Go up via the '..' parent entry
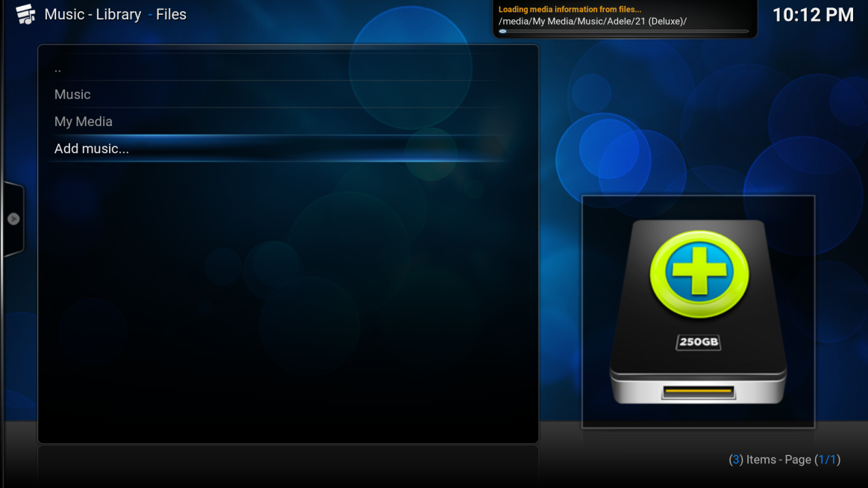The width and height of the screenshot is (868, 488). pyautogui.click(x=58, y=68)
